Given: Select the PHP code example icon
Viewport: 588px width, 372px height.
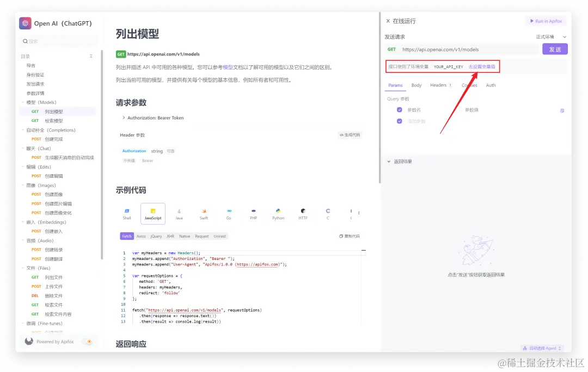Looking at the screenshot, I should pyautogui.click(x=253, y=213).
